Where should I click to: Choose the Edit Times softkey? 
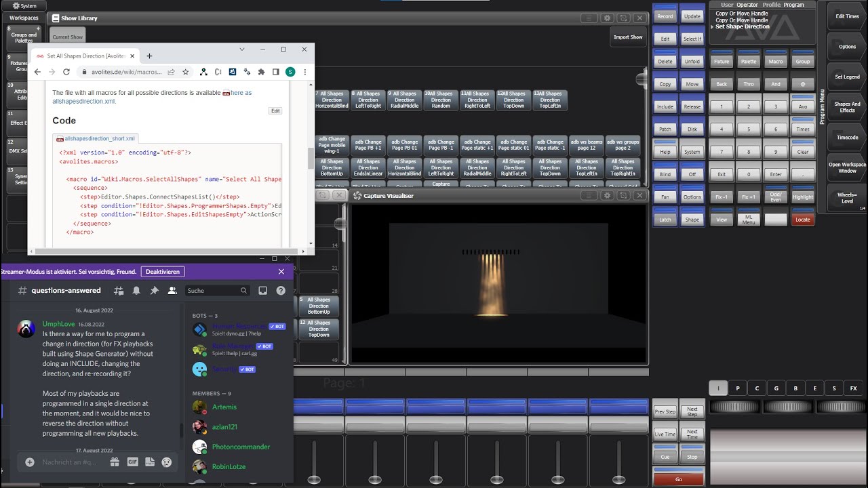(847, 16)
